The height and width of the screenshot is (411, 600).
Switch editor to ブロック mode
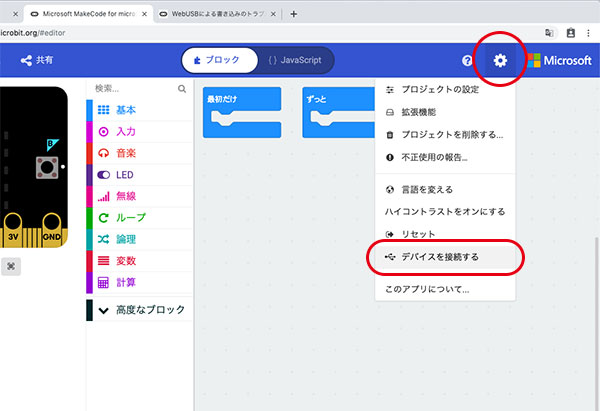point(217,60)
